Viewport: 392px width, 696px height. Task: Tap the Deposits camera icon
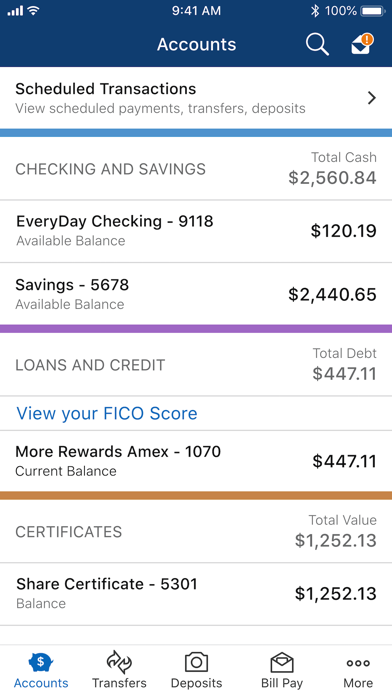tap(196, 663)
